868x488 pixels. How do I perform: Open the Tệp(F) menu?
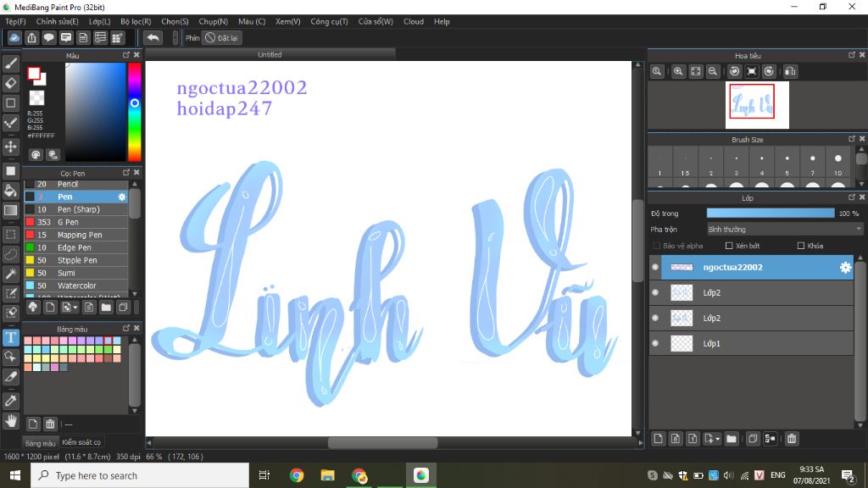coord(15,21)
